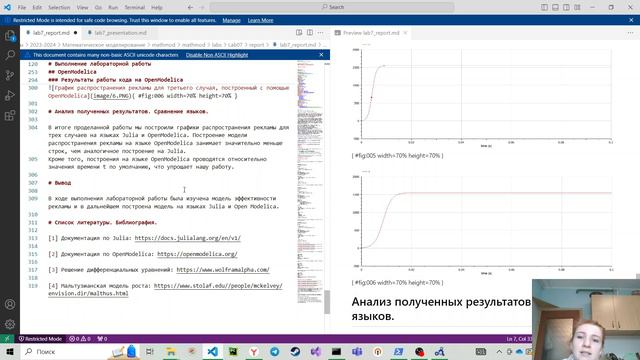The width and height of the screenshot is (640, 360).
Task: Click Restricted Mode in status bar
Action: (x=40, y=339)
